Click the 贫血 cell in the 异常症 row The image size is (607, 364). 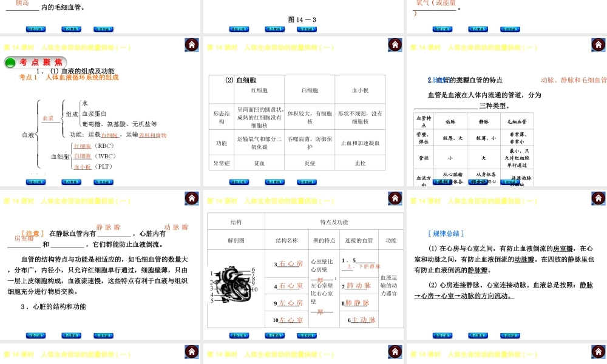(259, 163)
